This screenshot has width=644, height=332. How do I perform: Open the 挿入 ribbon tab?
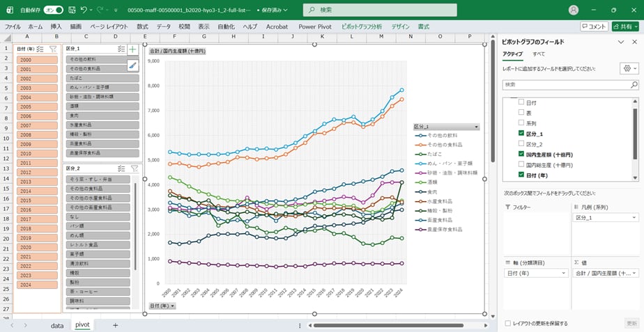click(56, 26)
